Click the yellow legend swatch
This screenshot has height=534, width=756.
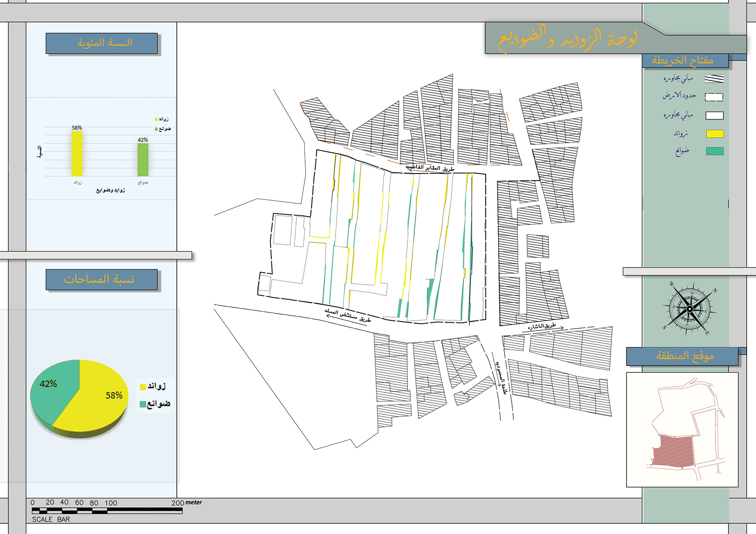pyautogui.click(x=715, y=134)
